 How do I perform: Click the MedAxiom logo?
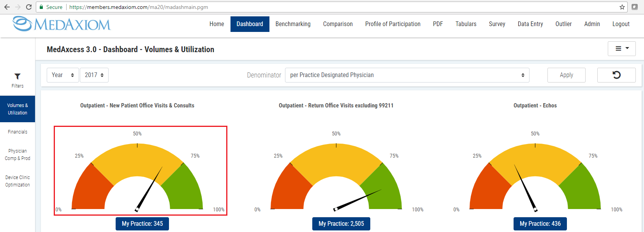(62, 24)
